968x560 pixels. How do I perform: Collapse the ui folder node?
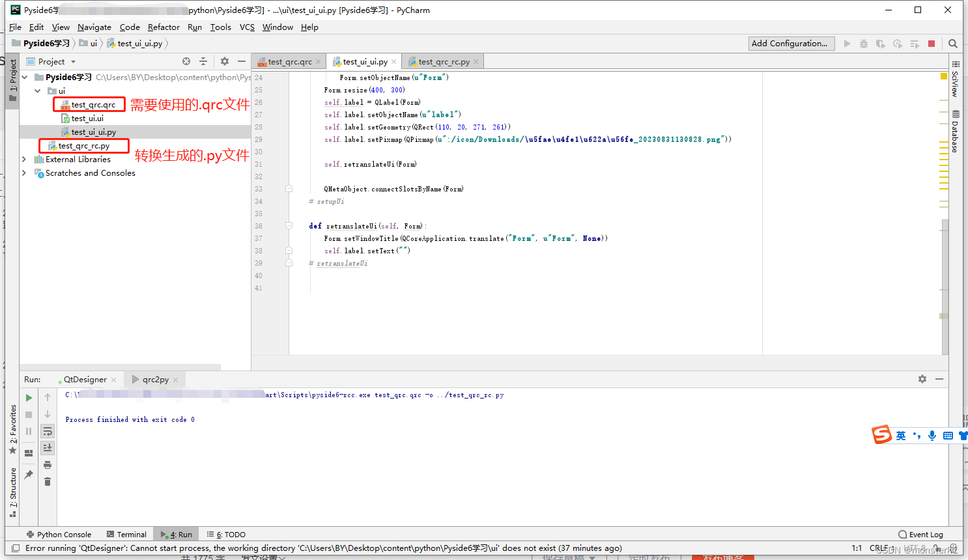[x=38, y=91]
